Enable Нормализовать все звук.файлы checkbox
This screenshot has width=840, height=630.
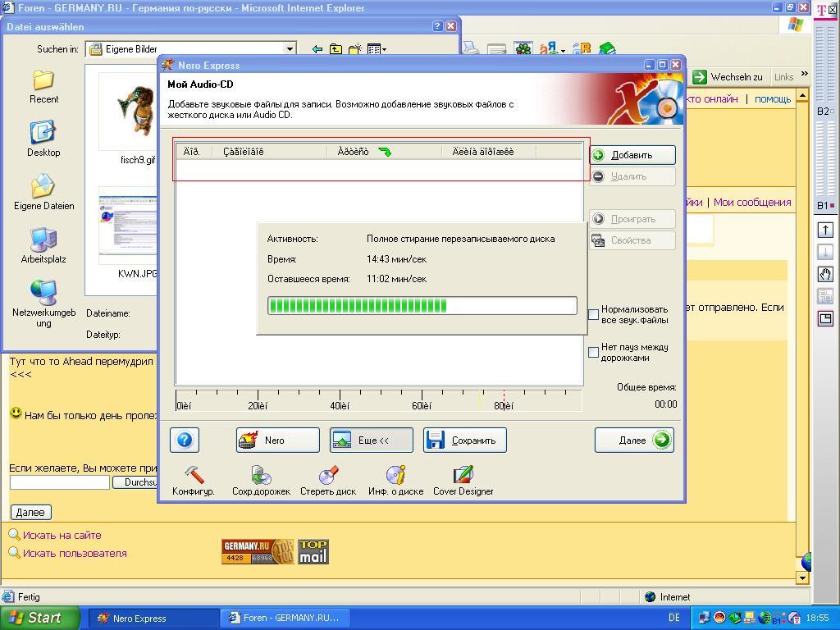point(594,314)
